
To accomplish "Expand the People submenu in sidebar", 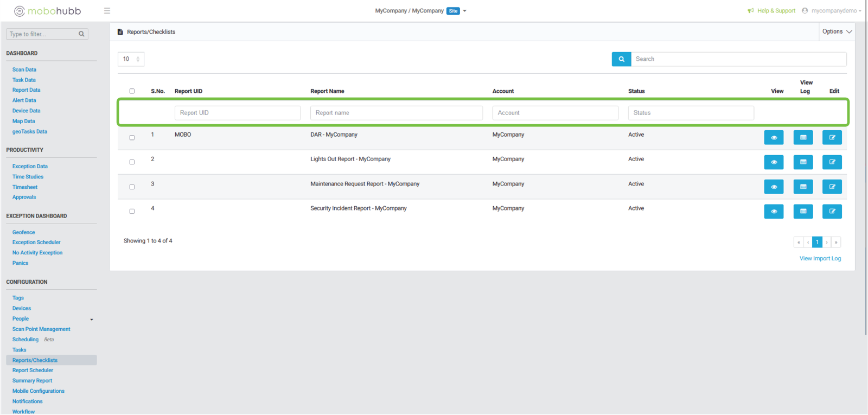I will click(x=91, y=320).
